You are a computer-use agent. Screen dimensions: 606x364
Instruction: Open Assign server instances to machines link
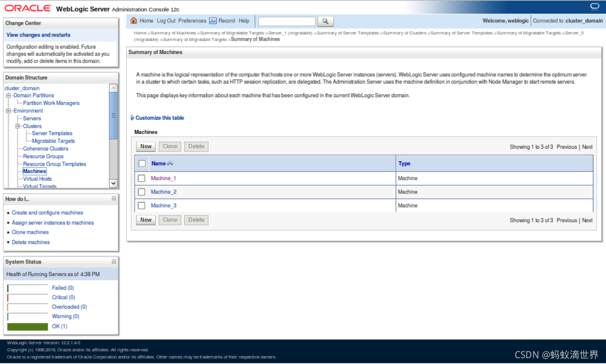tap(52, 223)
